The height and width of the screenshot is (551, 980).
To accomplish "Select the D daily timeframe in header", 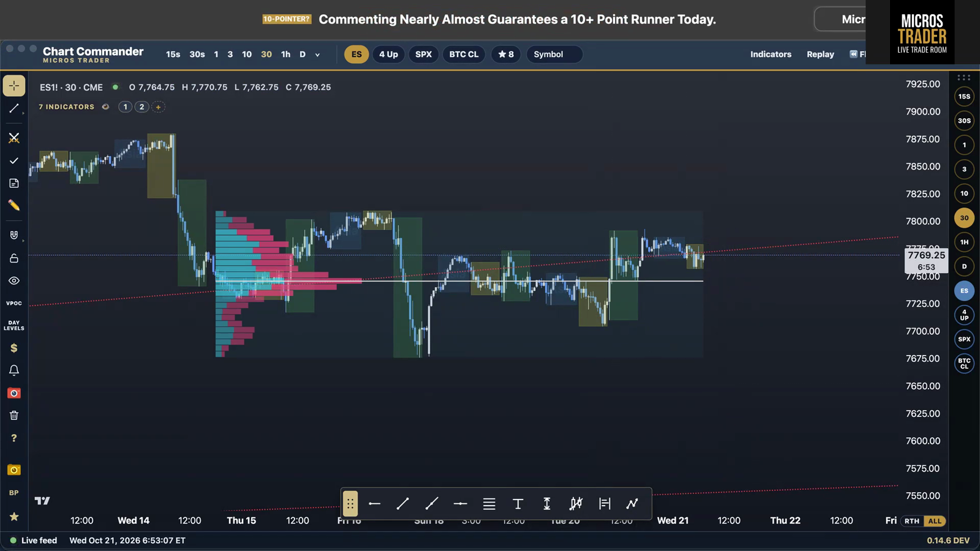I will (x=303, y=54).
